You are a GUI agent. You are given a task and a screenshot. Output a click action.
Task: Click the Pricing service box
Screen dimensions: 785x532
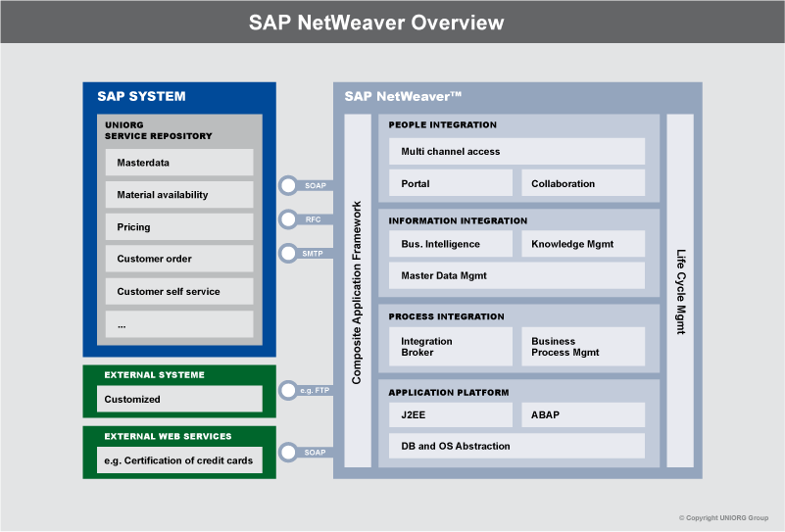click(x=179, y=226)
